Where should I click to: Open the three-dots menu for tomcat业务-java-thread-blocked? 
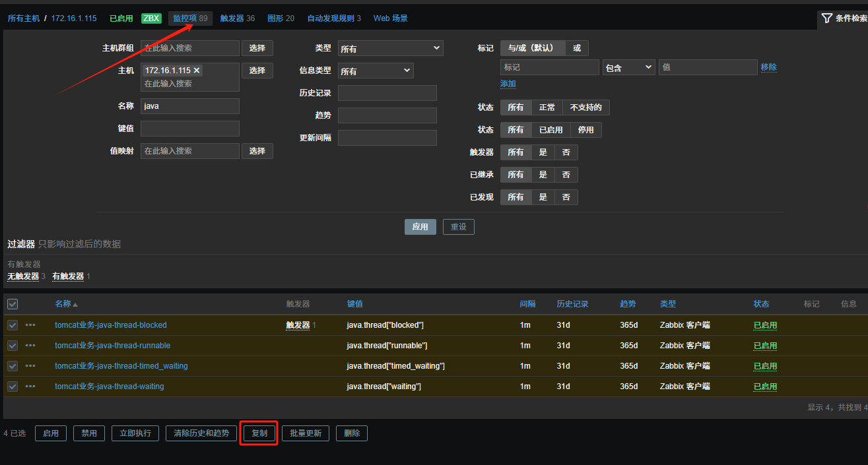(x=30, y=325)
